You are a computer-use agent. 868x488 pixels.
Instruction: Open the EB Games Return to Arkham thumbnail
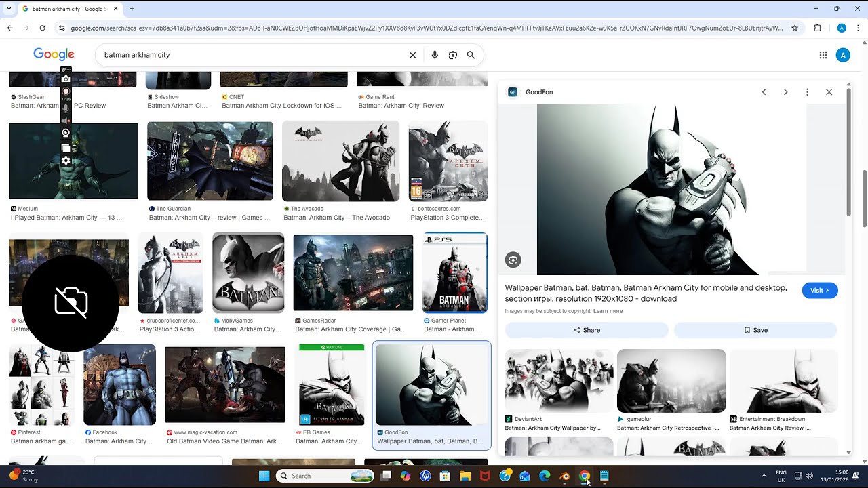coord(332,384)
